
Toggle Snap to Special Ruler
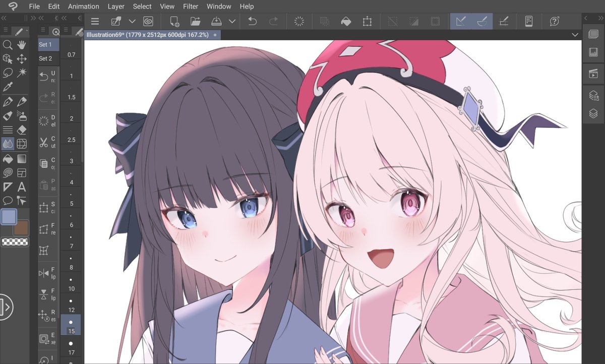[481, 21]
